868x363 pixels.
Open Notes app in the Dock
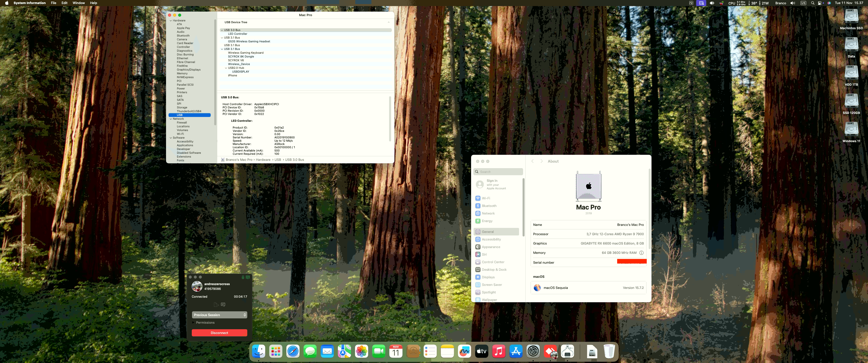coord(447,352)
